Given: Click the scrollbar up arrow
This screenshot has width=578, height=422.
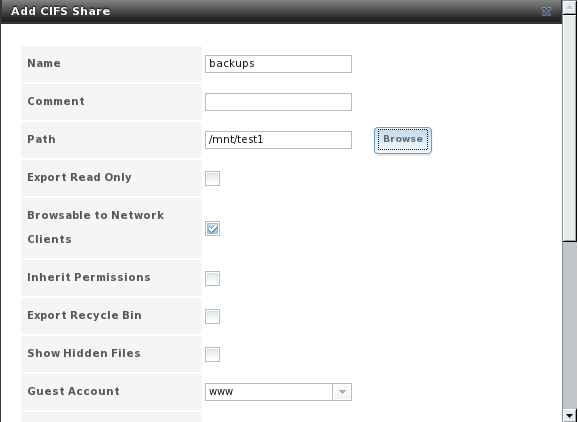Looking at the screenshot, I should pyautogui.click(x=570, y=7).
